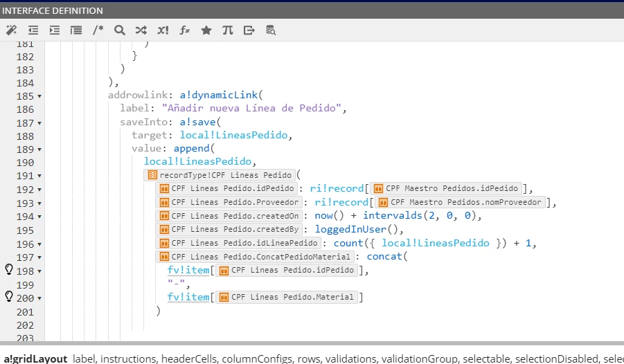The width and height of the screenshot is (624, 364).
Task: Toggle comment with the /* icon
Action: [98, 30]
